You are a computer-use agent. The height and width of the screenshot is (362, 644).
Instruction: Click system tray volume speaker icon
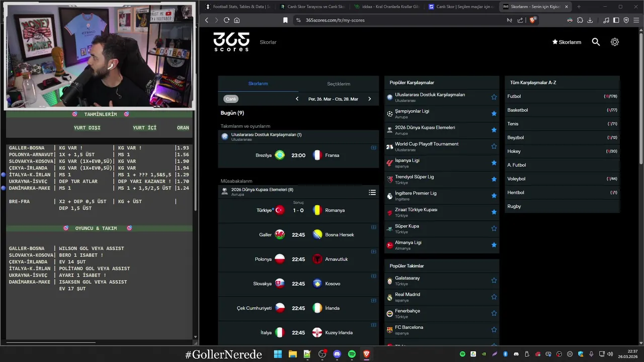click(609, 354)
